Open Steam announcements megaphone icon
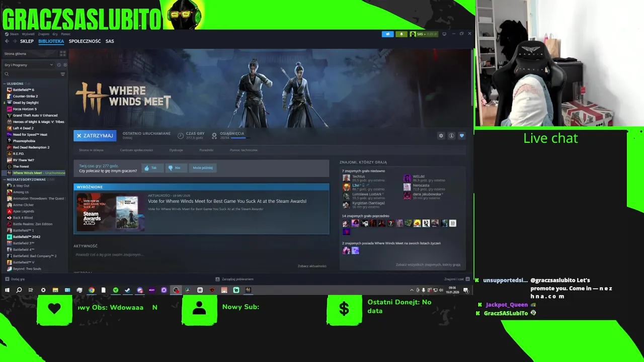This screenshot has height=362, width=644. 387,34
